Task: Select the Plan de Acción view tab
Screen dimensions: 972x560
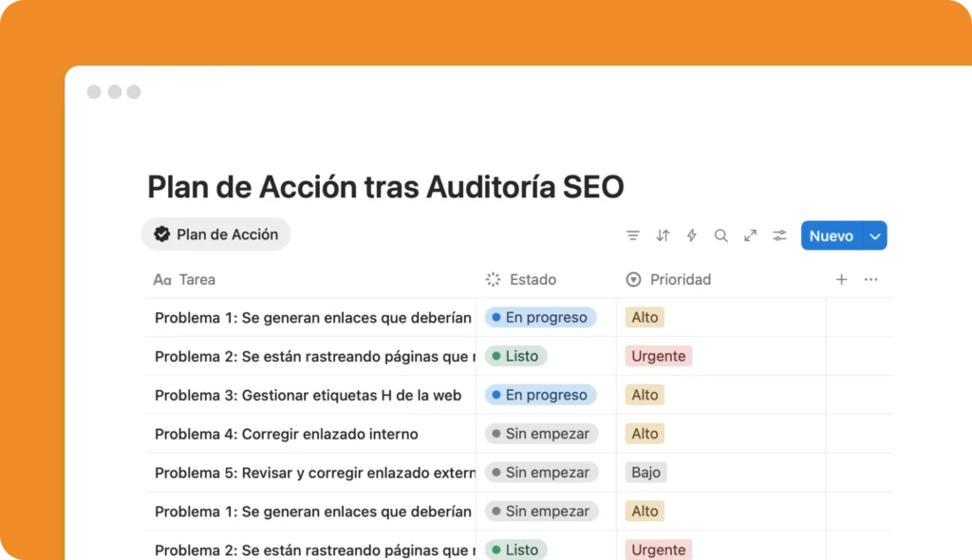Action: coord(216,234)
